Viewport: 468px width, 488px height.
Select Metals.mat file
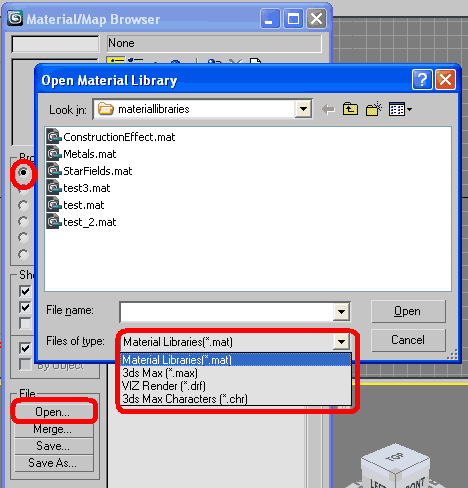[x=82, y=154]
